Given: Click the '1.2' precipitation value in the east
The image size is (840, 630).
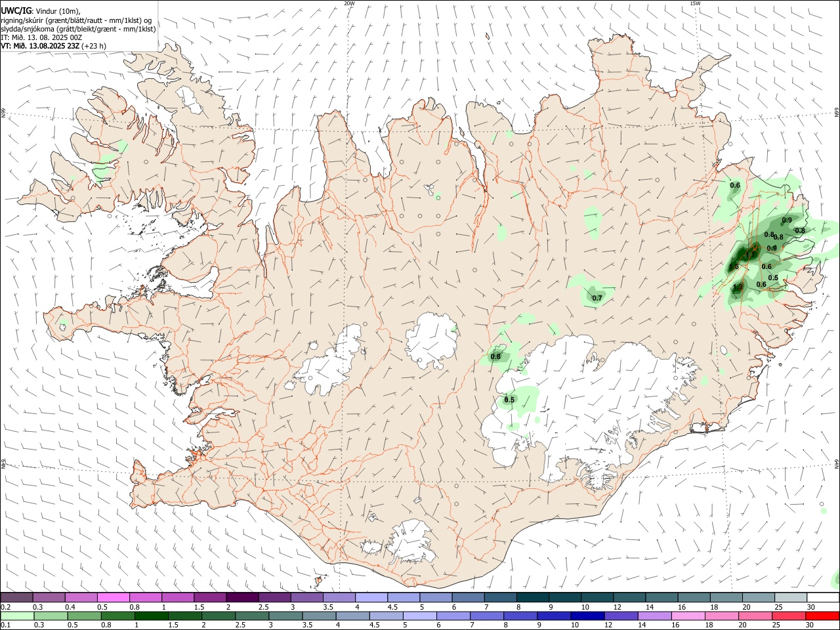Looking at the screenshot, I should [x=738, y=287].
